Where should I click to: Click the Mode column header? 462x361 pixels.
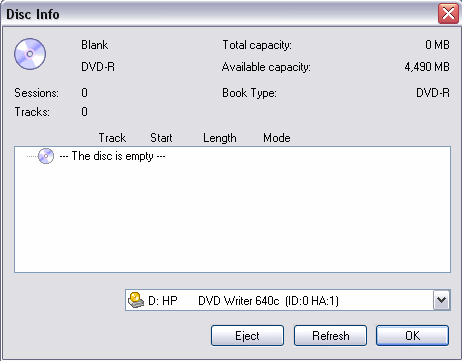277,138
